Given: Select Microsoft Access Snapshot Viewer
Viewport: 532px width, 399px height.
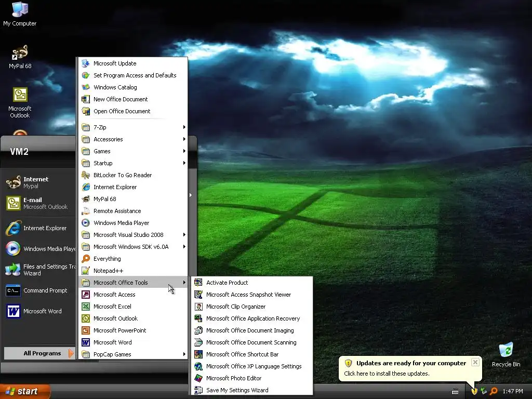Looking at the screenshot, I should tap(252, 295).
